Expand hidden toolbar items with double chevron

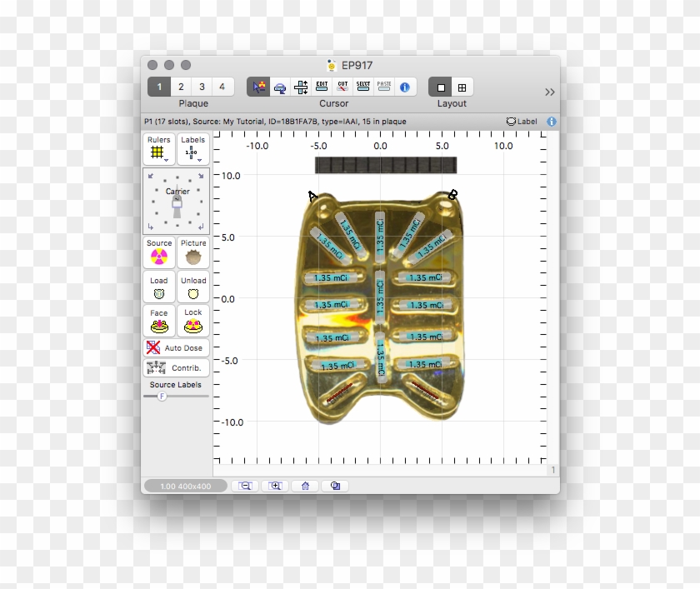coord(549,92)
